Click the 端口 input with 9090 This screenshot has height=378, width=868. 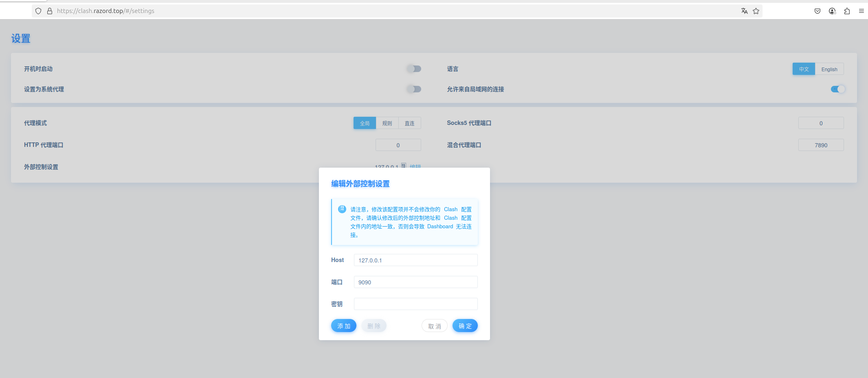coord(415,282)
